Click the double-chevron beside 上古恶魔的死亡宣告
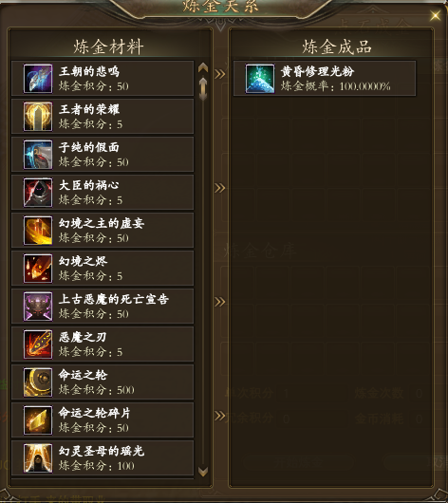 [x=220, y=302]
